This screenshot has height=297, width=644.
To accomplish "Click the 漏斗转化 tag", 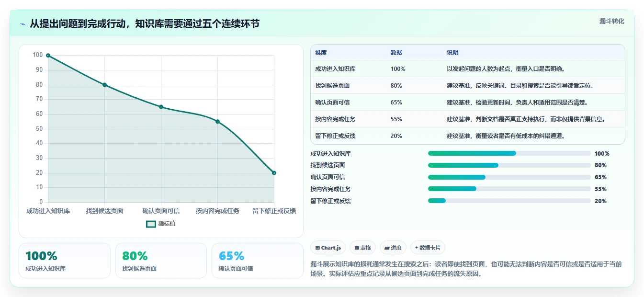I will (611, 21).
